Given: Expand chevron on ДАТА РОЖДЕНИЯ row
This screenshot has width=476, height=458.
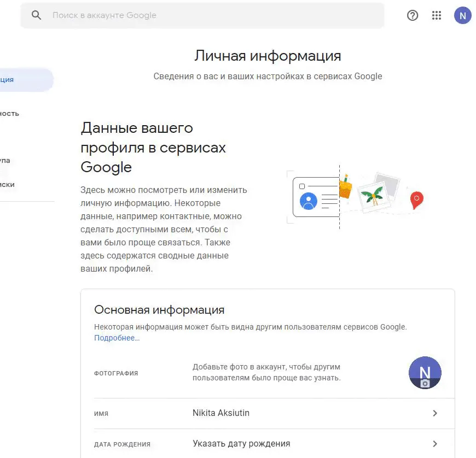Looking at the screenshot, I should pyautogui.click(x=435, y=444).
